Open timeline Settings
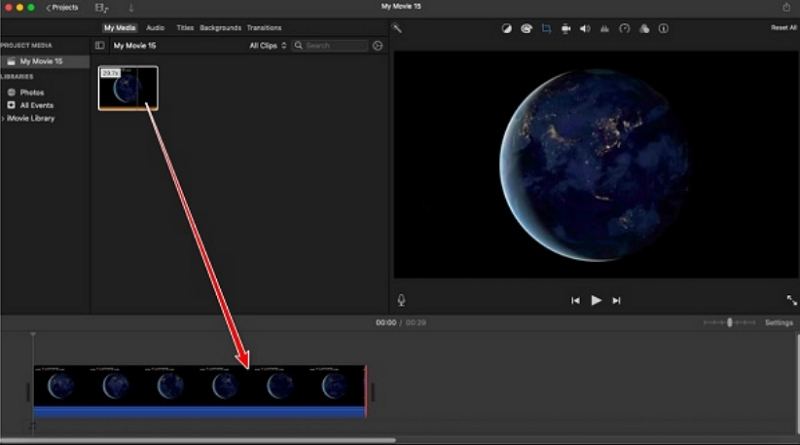 point(779,323)
